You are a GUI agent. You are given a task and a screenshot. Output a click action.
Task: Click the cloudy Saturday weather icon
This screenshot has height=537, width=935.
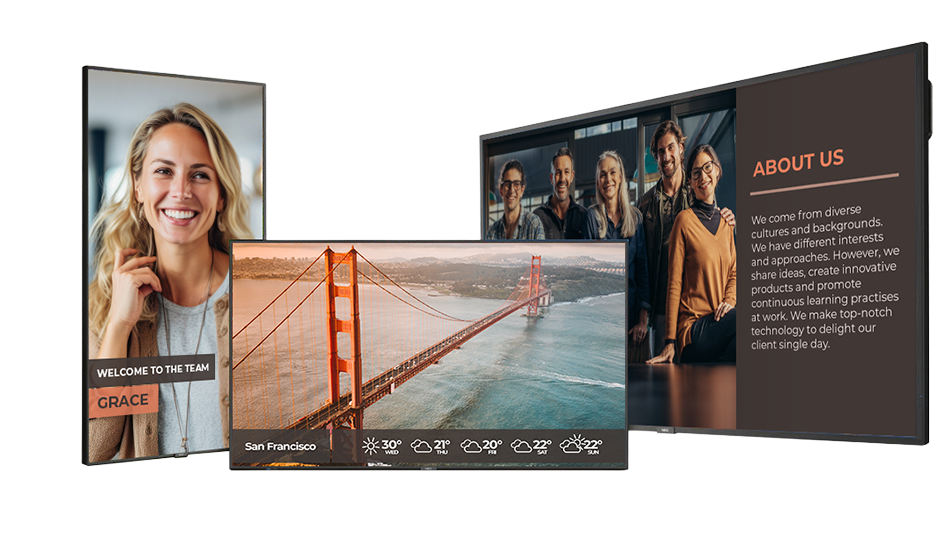coord(521,446)
